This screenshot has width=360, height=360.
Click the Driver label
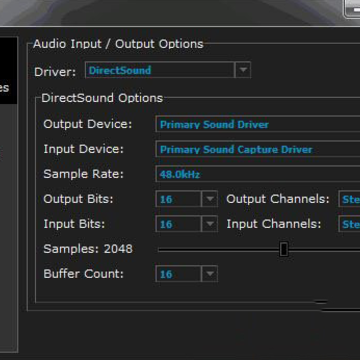coord(55,72)
